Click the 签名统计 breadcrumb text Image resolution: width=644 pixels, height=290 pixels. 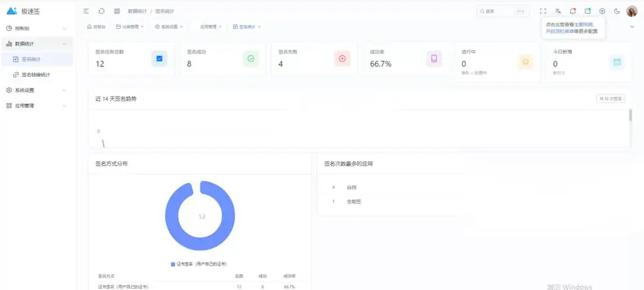click(164, 11)
